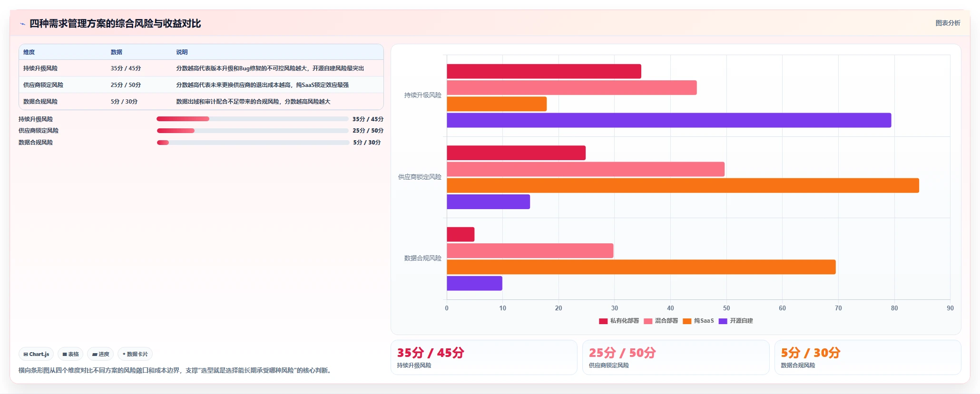Screen dimensions: 980x394
Task: Click the Chart.js tag chip
Action: 36,354
